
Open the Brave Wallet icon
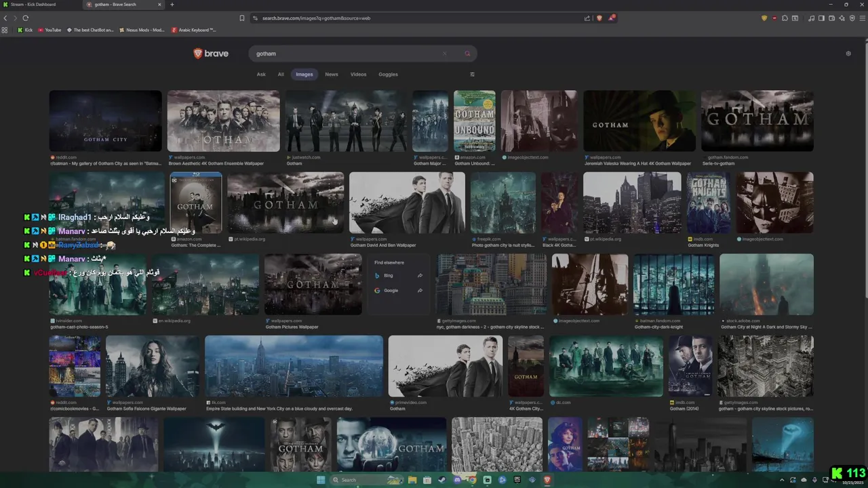[831, 18]
